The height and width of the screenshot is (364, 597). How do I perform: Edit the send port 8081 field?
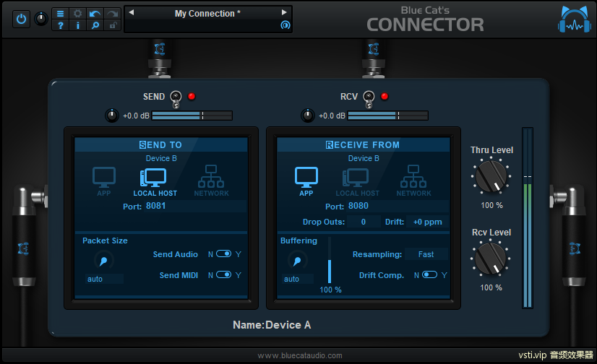pos(195,206)
